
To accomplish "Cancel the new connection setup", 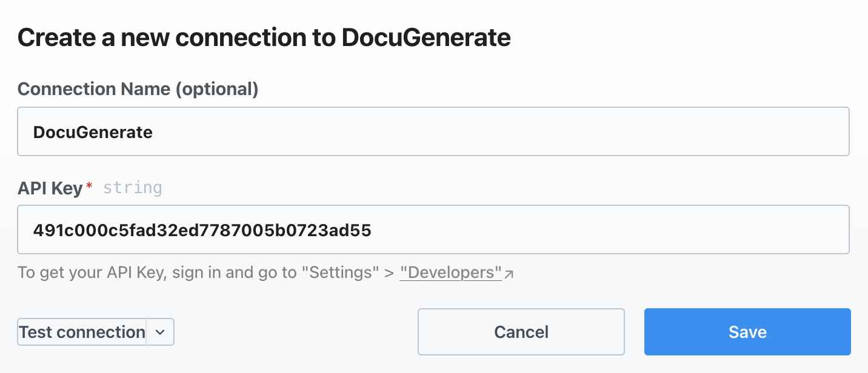I will (x=521, y=332).
